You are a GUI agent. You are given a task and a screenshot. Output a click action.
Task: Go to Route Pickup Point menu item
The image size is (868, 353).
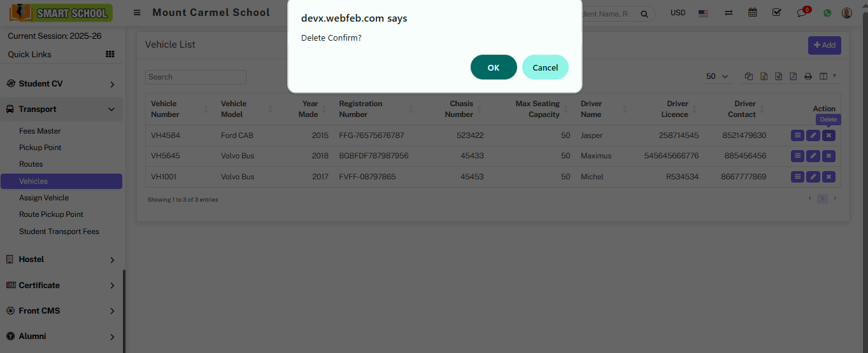pos(51,214)
